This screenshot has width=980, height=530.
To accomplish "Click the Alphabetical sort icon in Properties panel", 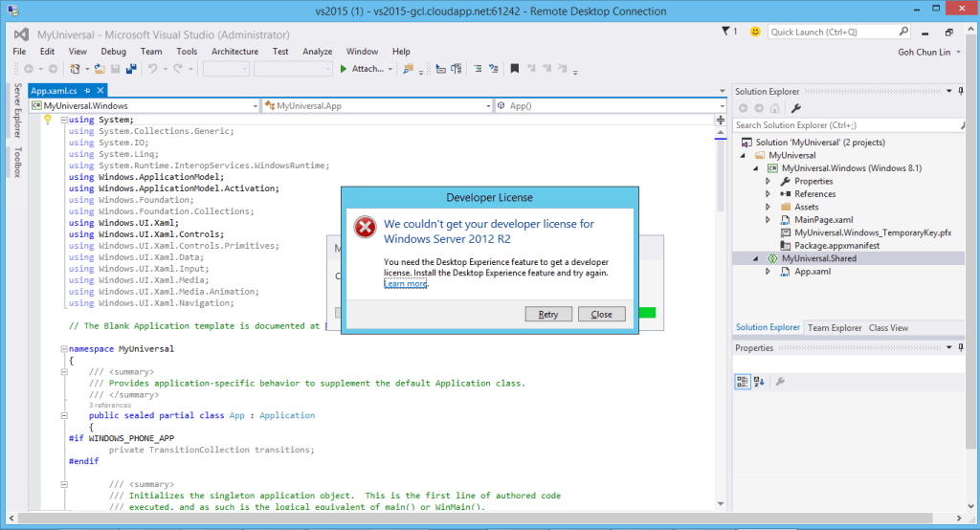I will (759, 382).
